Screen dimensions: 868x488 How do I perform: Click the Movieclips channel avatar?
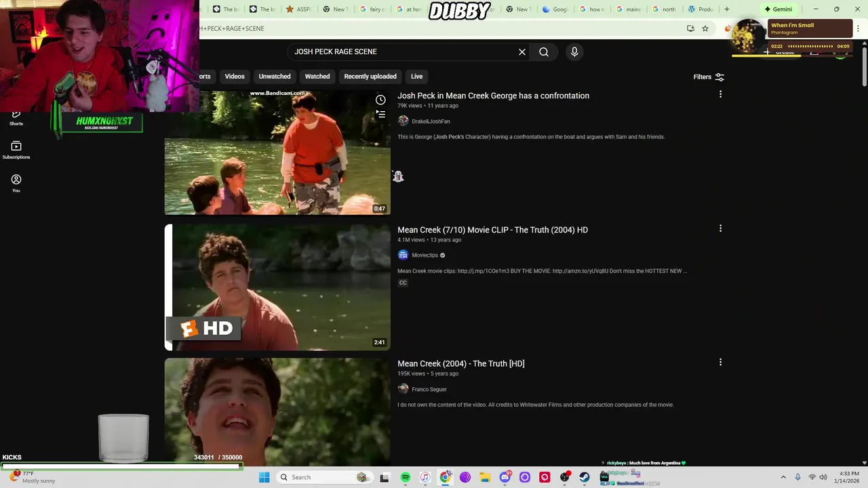[403, 255]
